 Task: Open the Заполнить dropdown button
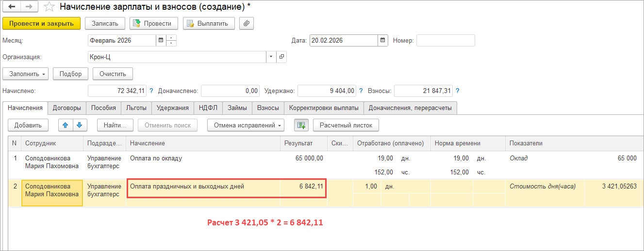click(26, 74)
